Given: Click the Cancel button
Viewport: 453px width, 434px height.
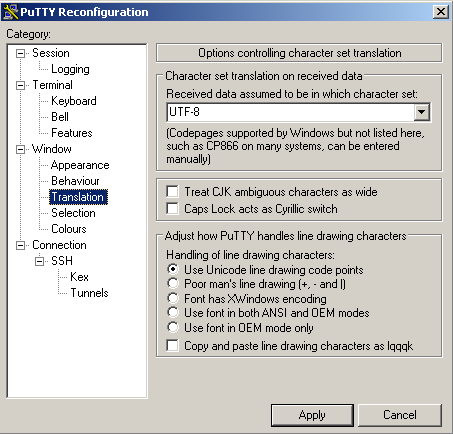Looking at the screenshot, I should click(400, 415).
